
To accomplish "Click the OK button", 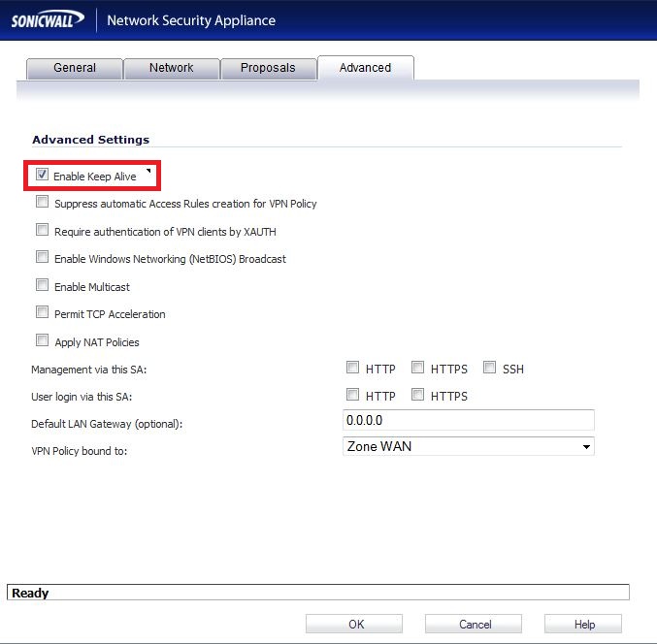I will tap(356, 625).
